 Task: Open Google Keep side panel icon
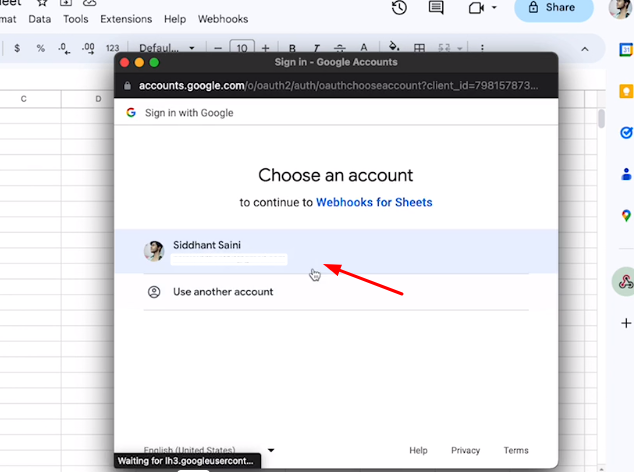(626, 91)
